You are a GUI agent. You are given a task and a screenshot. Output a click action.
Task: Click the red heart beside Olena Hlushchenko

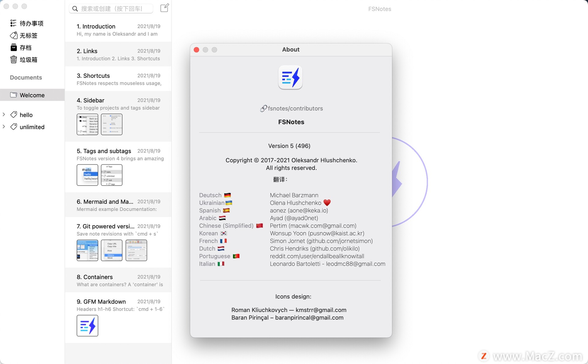coord(327,203)
